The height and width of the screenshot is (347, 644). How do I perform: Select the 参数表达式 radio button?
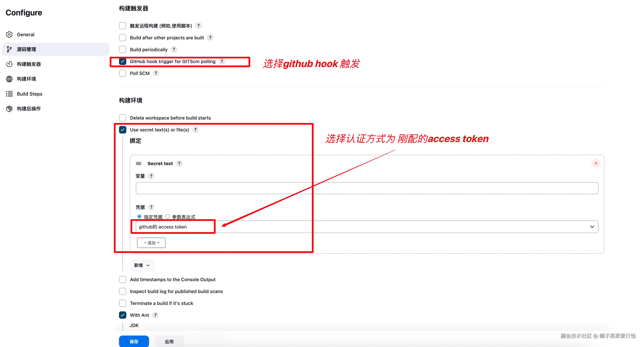[168, 217]
